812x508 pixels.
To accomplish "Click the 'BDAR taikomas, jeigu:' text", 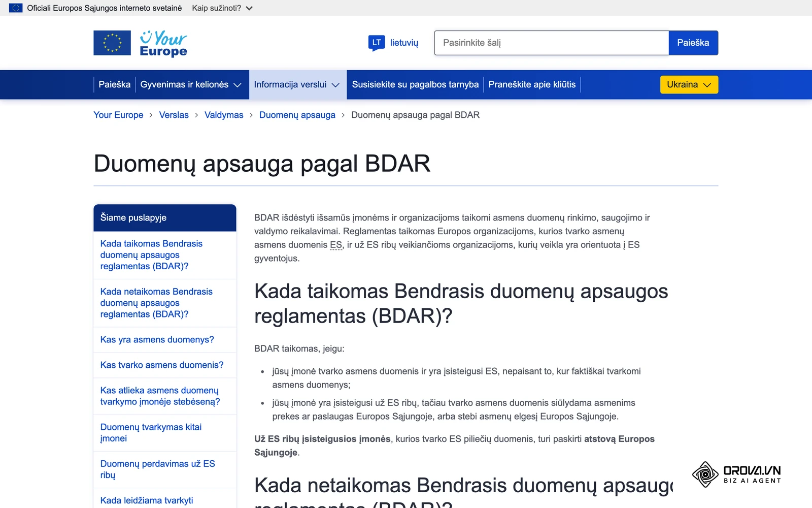I will 299,348.
